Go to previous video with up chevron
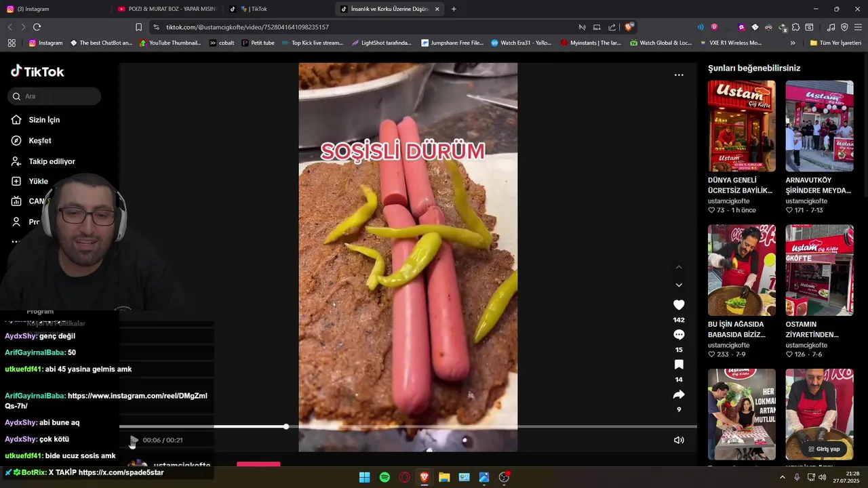 [679, 267]
